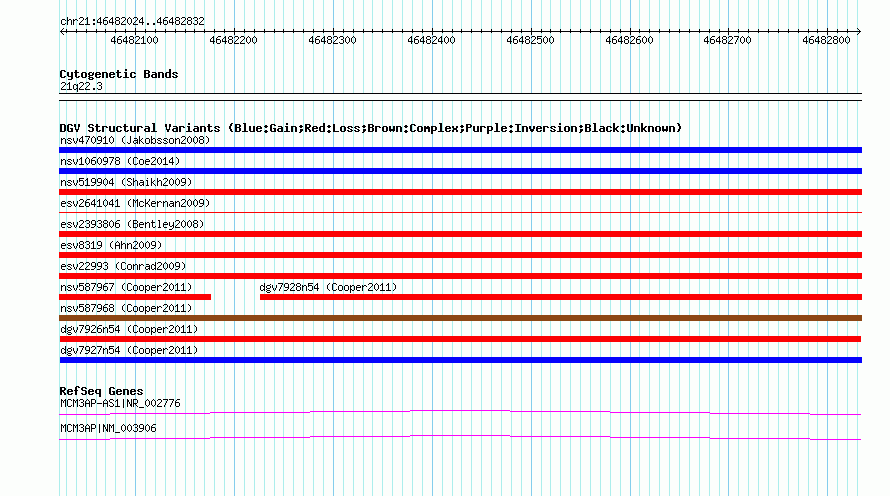The image size is (890, 496).
Task: Click the magenta line under MCM3AP-AS1
Action: point(460,413)
